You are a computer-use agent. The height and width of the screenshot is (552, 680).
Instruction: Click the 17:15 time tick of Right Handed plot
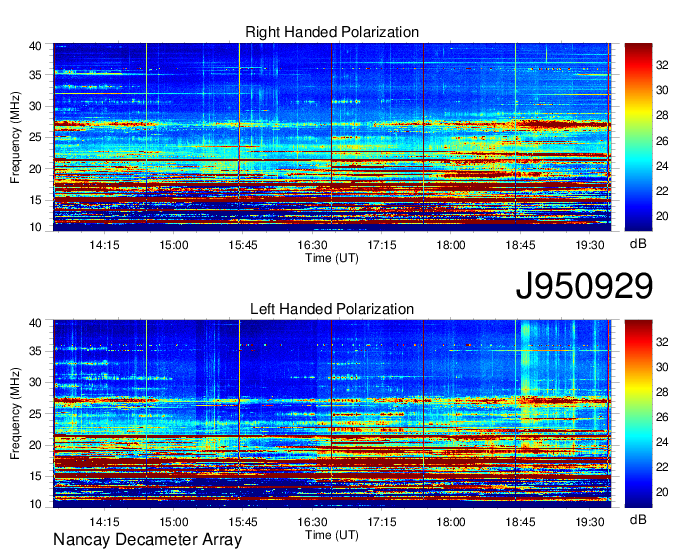[x=382, y=245]
